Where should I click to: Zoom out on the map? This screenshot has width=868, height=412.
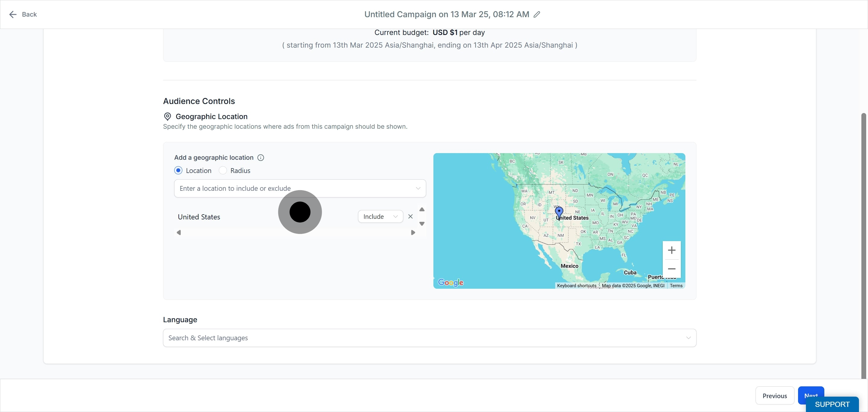671,269
